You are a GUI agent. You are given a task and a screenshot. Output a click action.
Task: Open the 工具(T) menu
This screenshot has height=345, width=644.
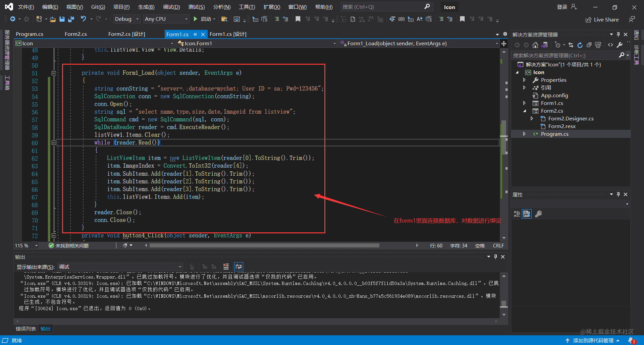click(x=247, y=7)
